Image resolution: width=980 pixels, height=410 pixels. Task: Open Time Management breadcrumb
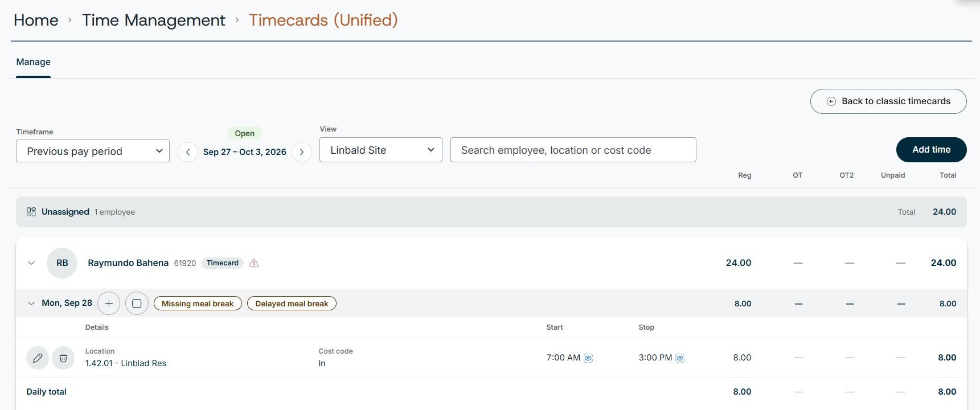(154, 20)
